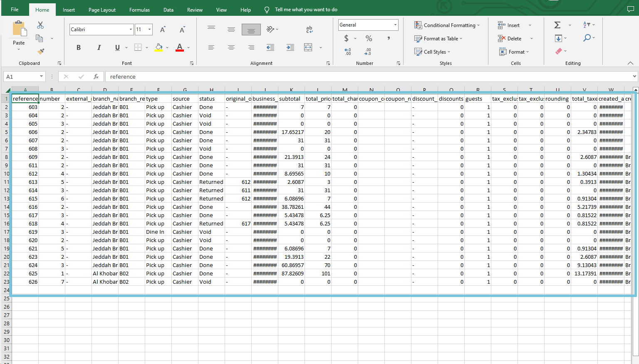This screenshot has width=639, height=364.
Task: Click the AutoSum icon
Action: (557, 25)
